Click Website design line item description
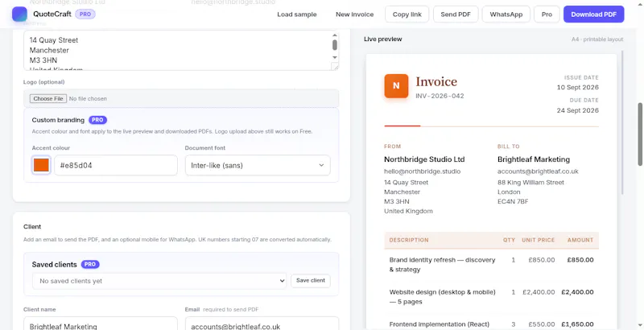The image size is (644, 330). click(x=442, y=297)
